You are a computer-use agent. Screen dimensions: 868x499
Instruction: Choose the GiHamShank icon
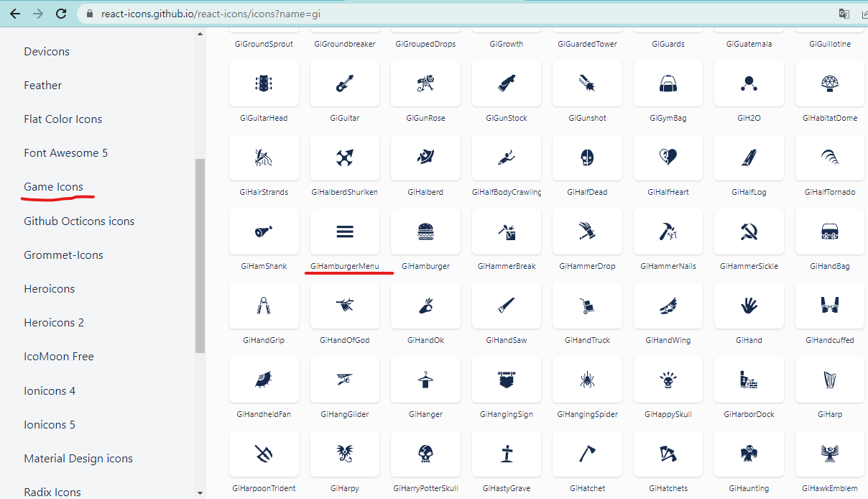[x=264, y=232]
